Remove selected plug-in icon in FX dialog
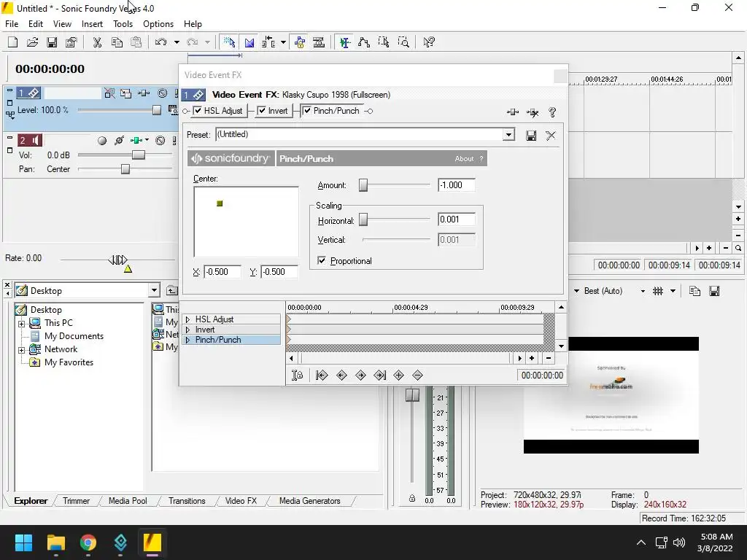This screenshot has height=560, width=747. (x=533, y=112)
